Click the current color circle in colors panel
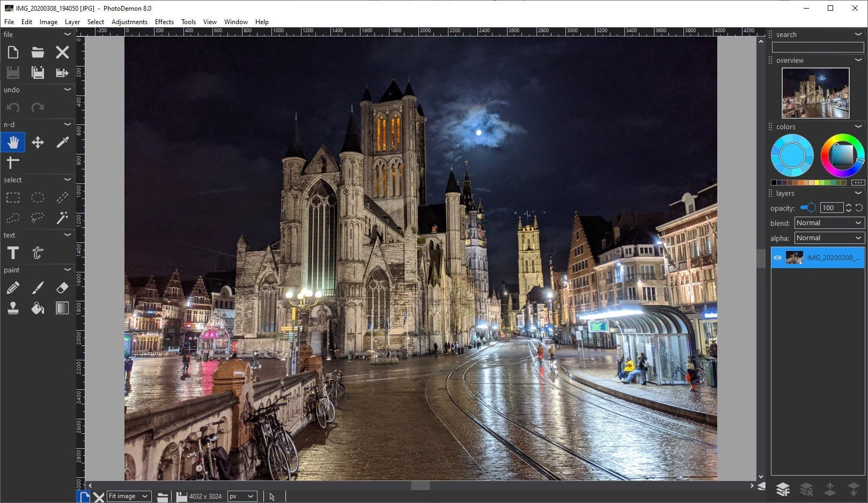This screenshot has height=503, width=868. [792, 156]
